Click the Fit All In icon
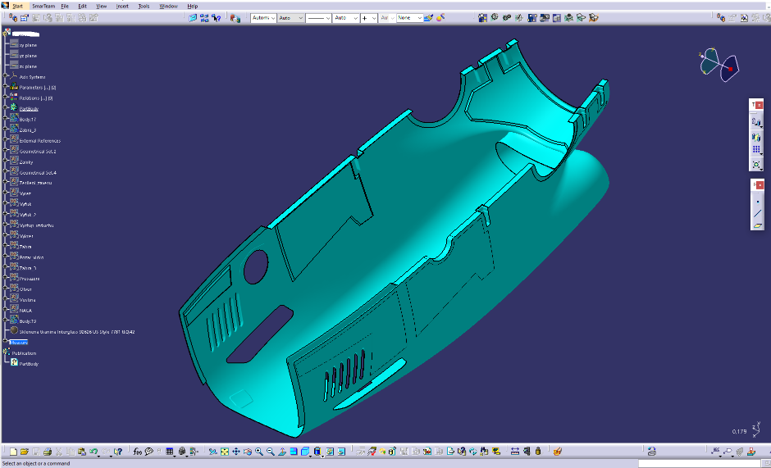 223,452
